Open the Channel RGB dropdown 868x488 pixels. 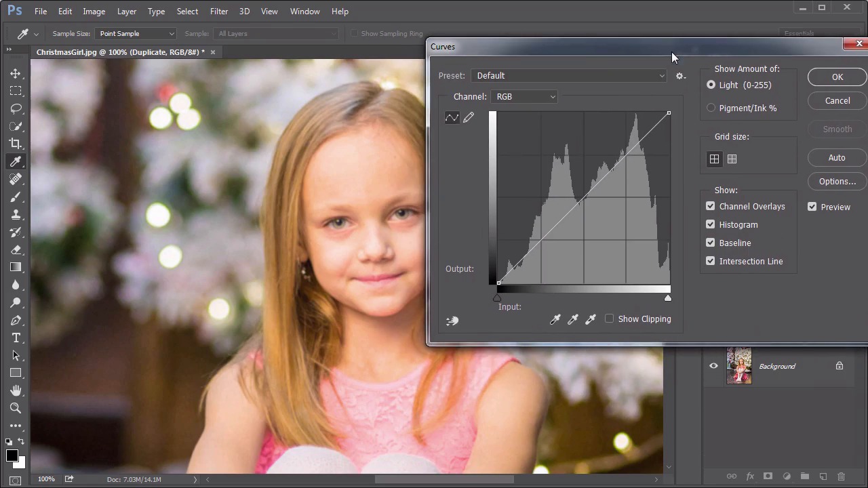coord(526,97)
